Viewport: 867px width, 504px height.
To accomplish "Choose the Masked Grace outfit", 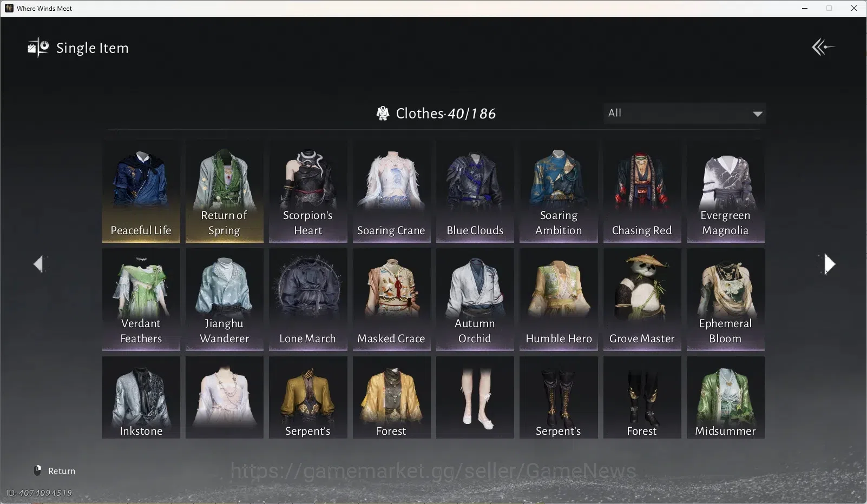I will [x=391, y=299].
